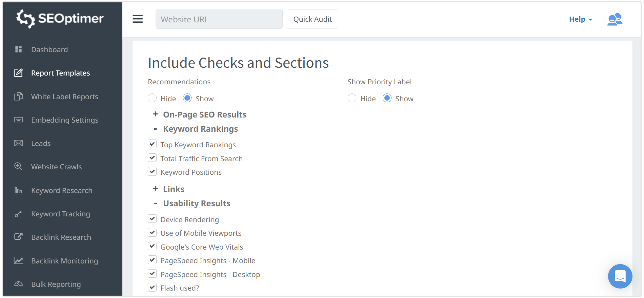Viewport: 644px width, 298px height.
Task: Click the hamburger menu icon
Action: click(x=137, y=19)
